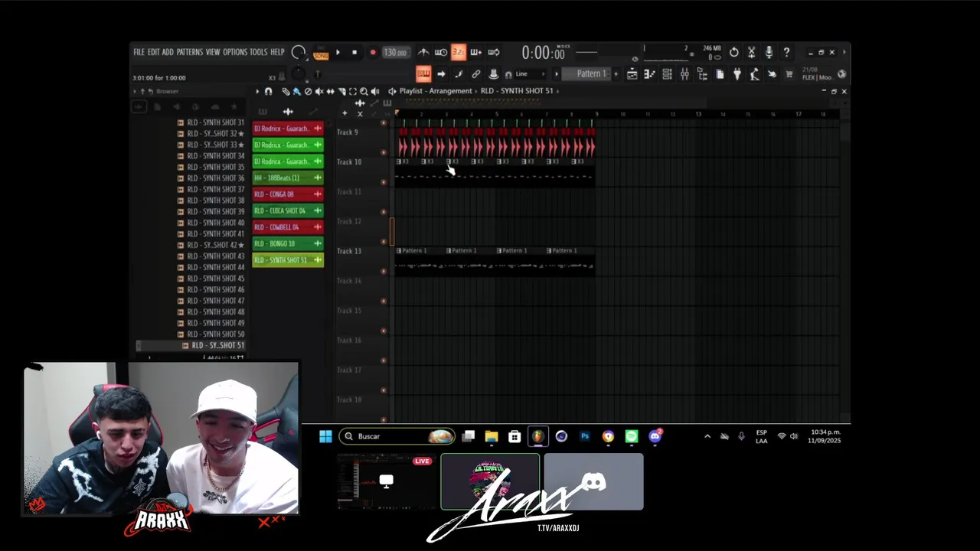Click the FL Studio icon in taskbar

click(x=538, y=436)
